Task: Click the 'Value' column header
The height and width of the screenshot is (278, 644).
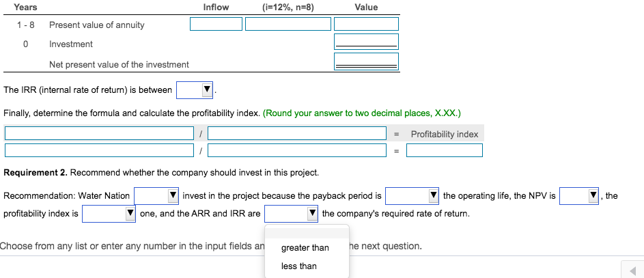Action: coord(366,7)
